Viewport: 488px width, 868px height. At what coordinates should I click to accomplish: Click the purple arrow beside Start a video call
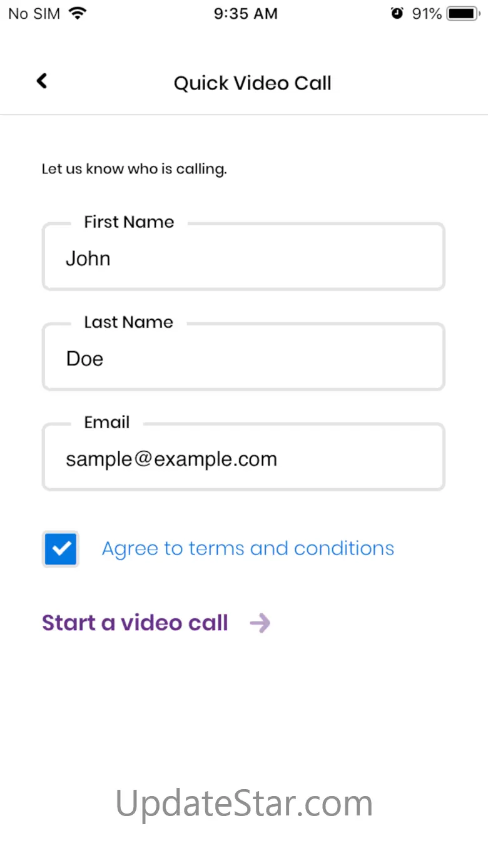click(260, 623)
